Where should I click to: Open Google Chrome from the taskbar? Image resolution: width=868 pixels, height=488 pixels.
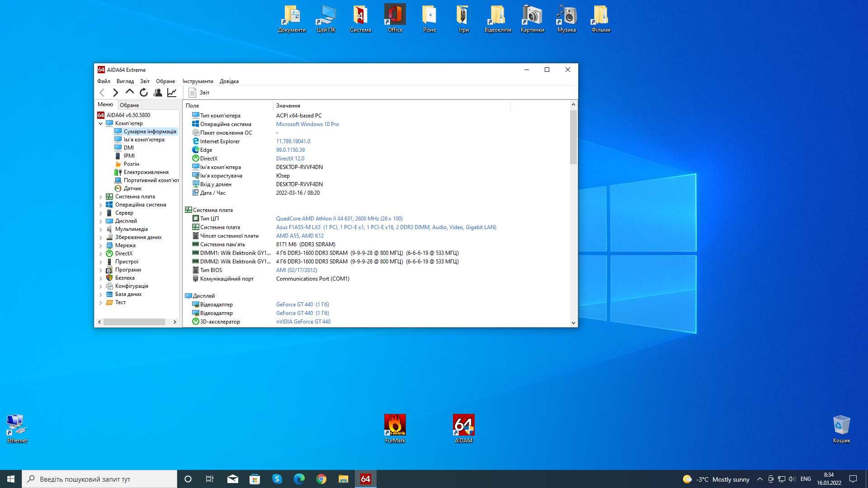click(321, 479)
